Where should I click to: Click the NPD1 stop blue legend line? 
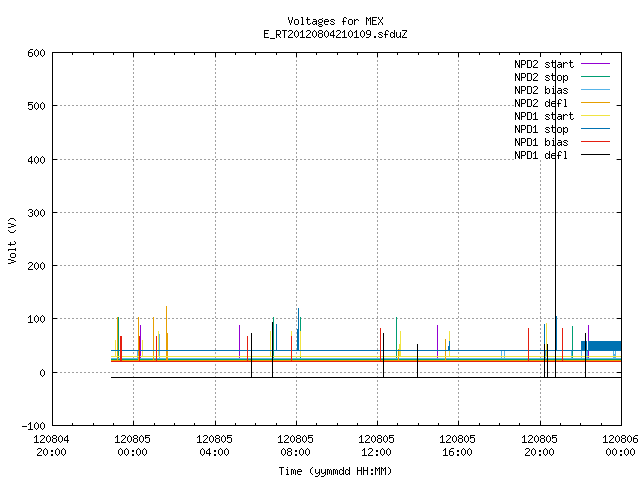click(x=595, y=129)
